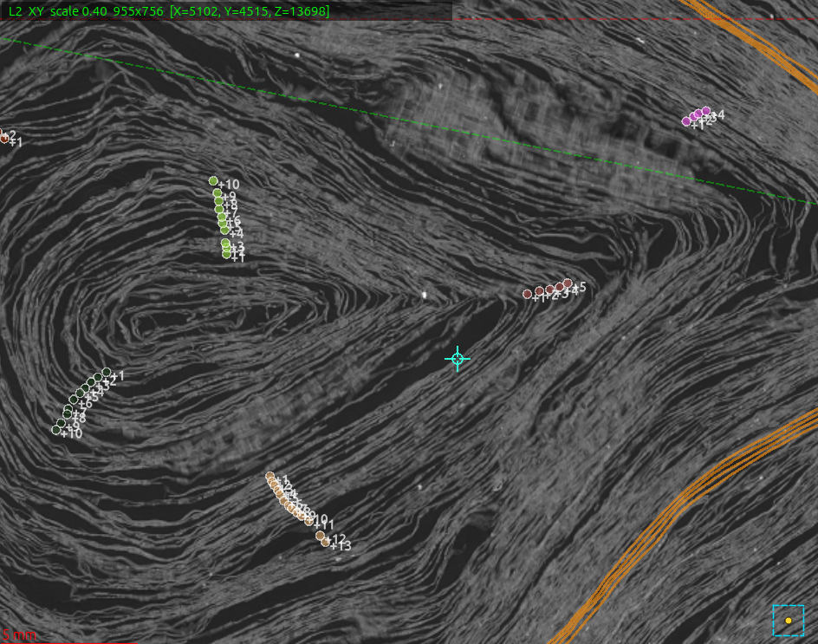Select light green annotation point +10
This screenshot has width=818, height=644.
(213, 181)
